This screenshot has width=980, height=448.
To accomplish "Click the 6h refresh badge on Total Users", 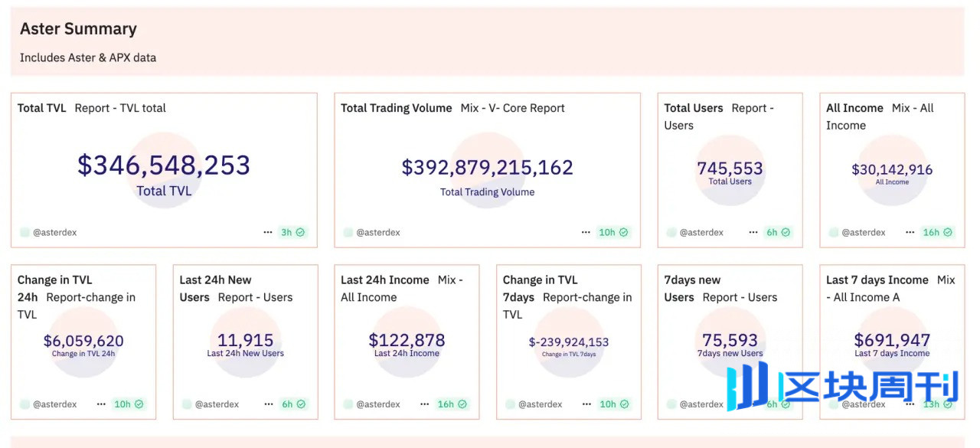I will (x=777, y=232).
